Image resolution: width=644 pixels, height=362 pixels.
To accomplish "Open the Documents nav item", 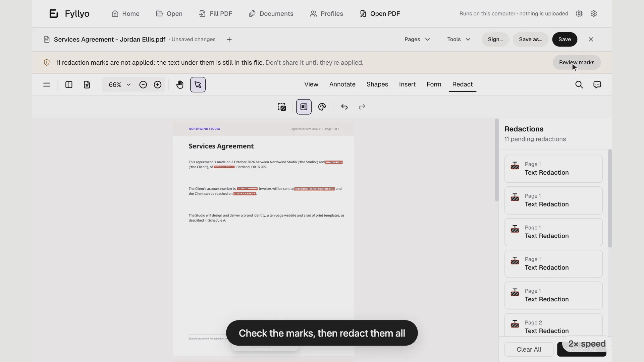I will [271, 14].
